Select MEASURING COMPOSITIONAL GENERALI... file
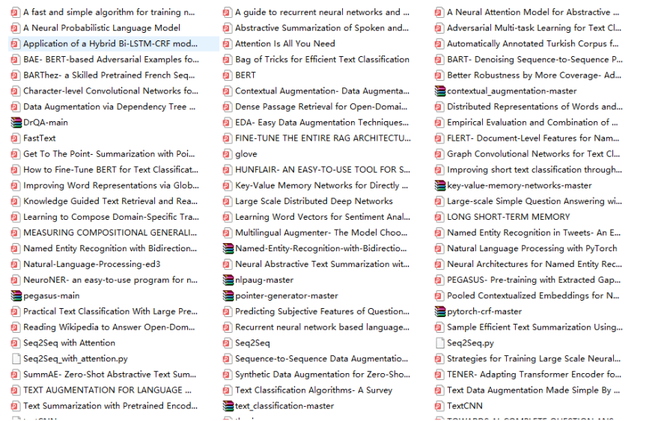 (x=110, y=233)
